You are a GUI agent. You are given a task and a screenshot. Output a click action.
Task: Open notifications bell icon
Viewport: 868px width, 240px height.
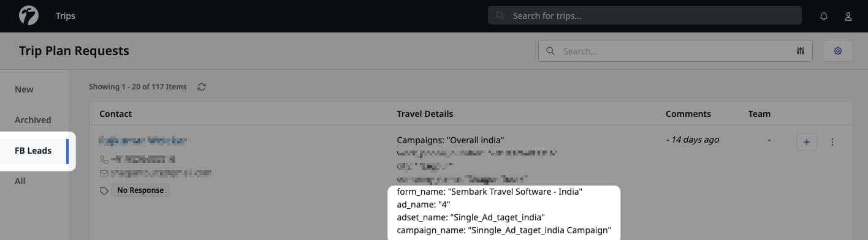[x=824, y=16]
